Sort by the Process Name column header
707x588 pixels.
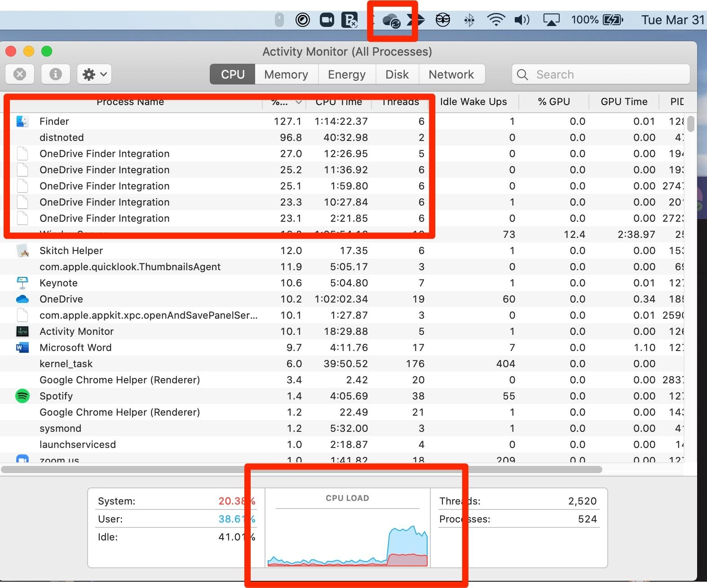click(131, 102)
